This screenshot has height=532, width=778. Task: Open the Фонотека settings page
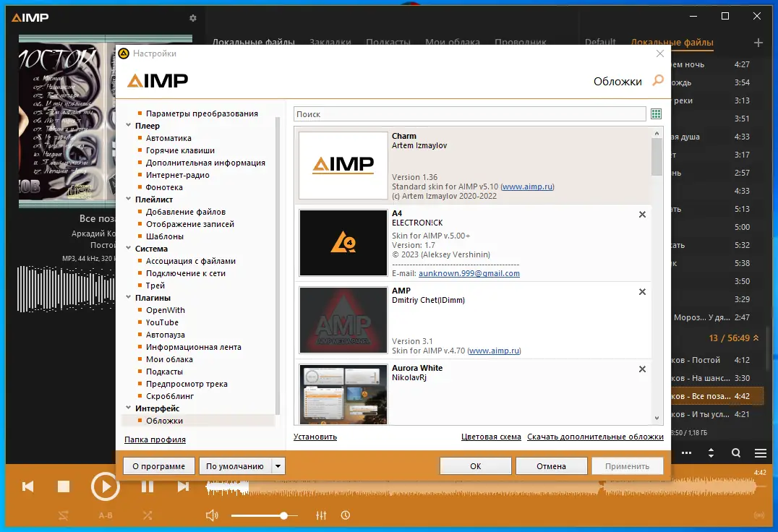163,187
